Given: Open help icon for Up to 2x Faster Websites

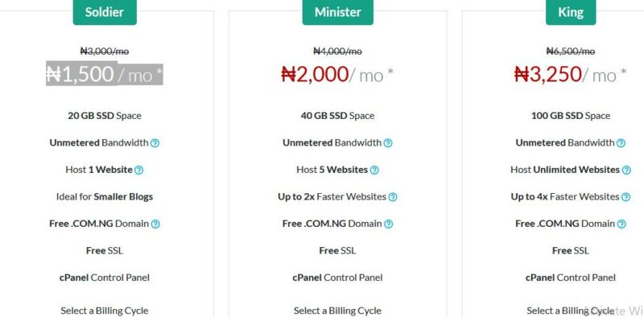Looking at the screenshot, I should (393, 197).
